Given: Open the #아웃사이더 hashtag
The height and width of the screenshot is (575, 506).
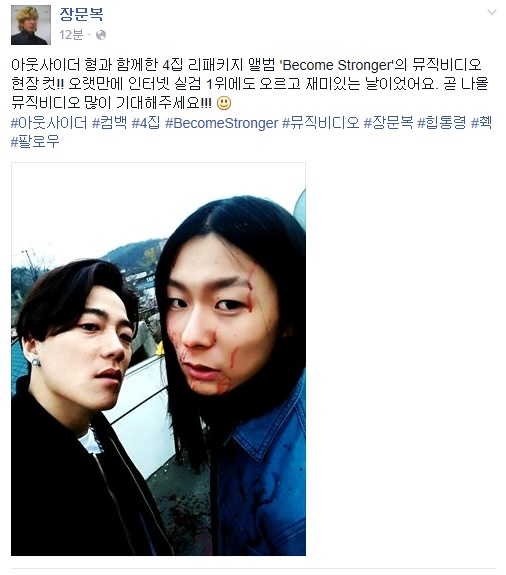Looking at the screenshot, I should click(49, 122).
